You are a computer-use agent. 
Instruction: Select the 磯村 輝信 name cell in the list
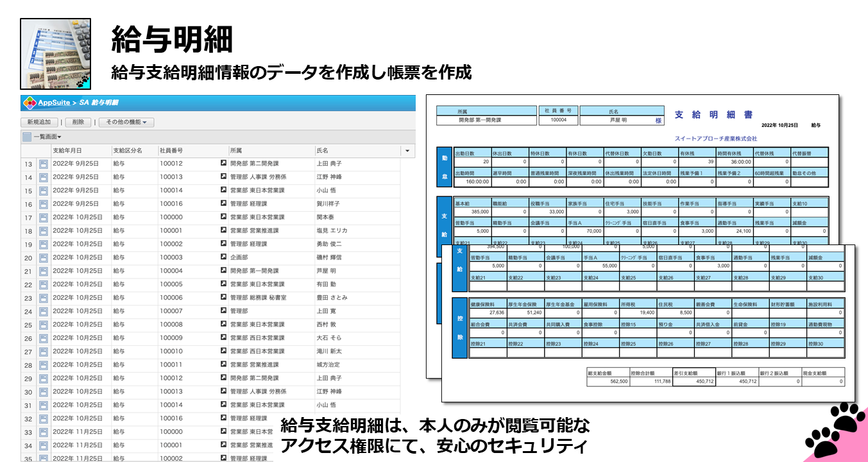point(329,258)
